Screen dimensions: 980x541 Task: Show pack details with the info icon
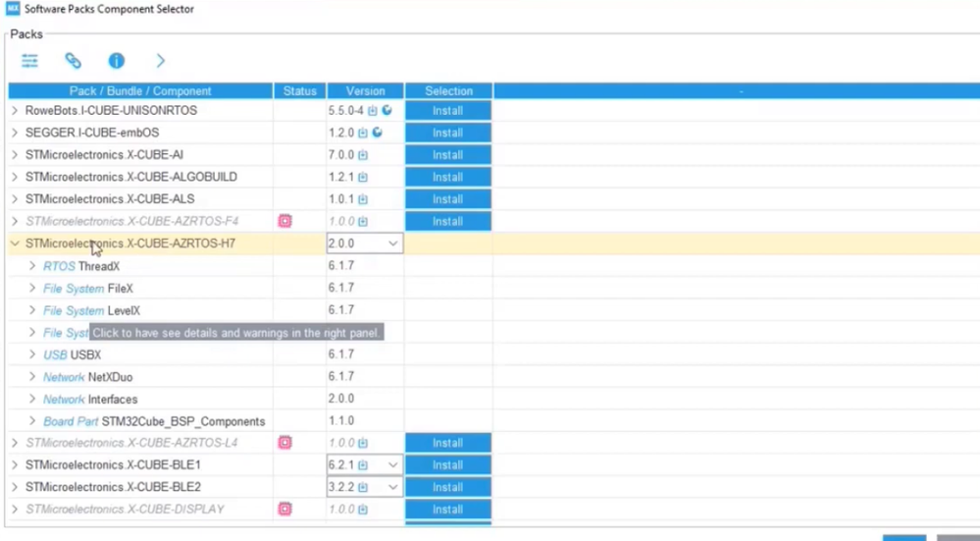(x=117, y=61)
